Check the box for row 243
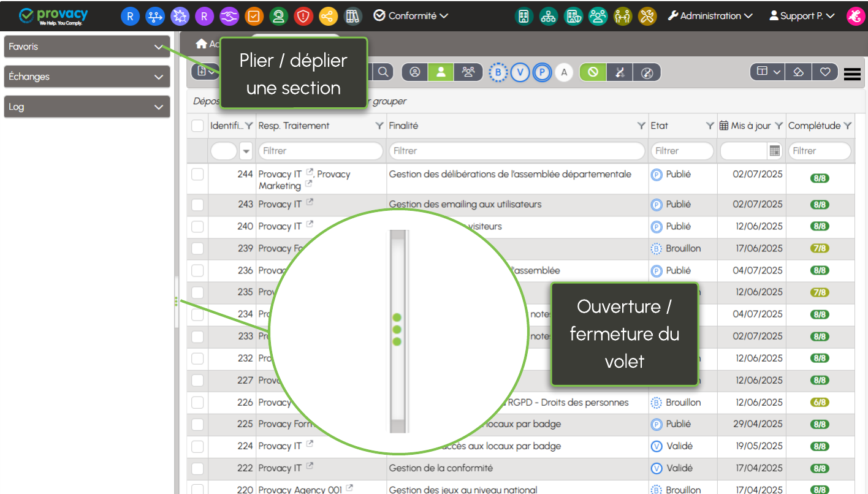Viewport: 868px width, 494px height. tap(197, 205)
